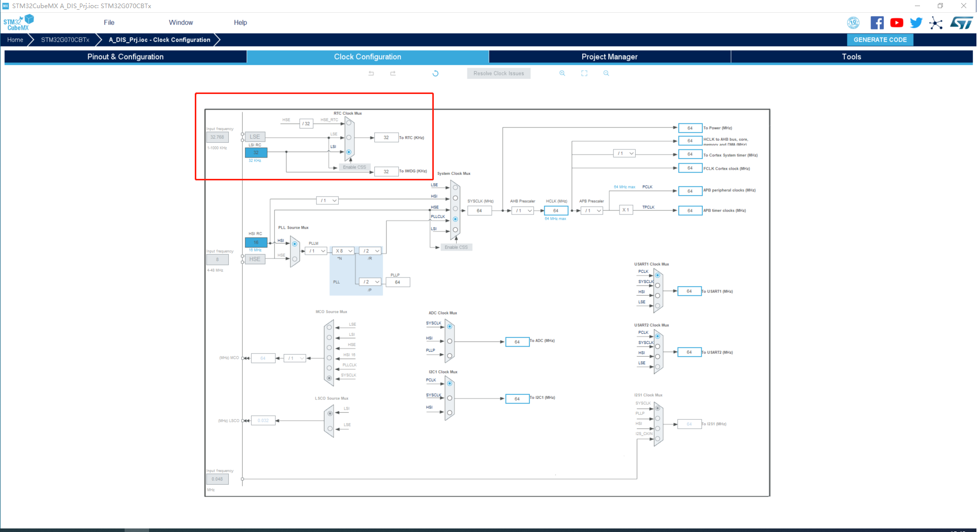
Task: Open the Help menu
Action: 240,22
